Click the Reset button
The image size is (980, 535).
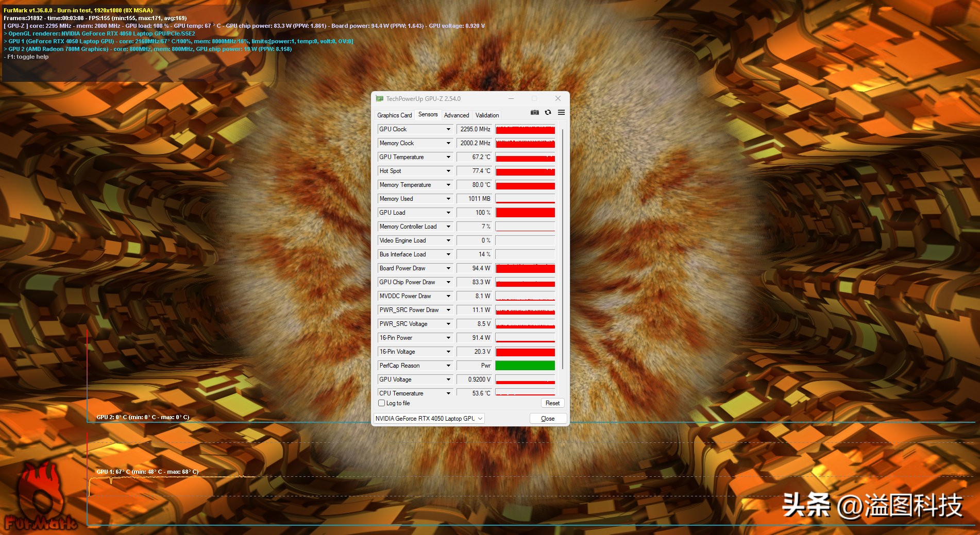pos(552,403)
